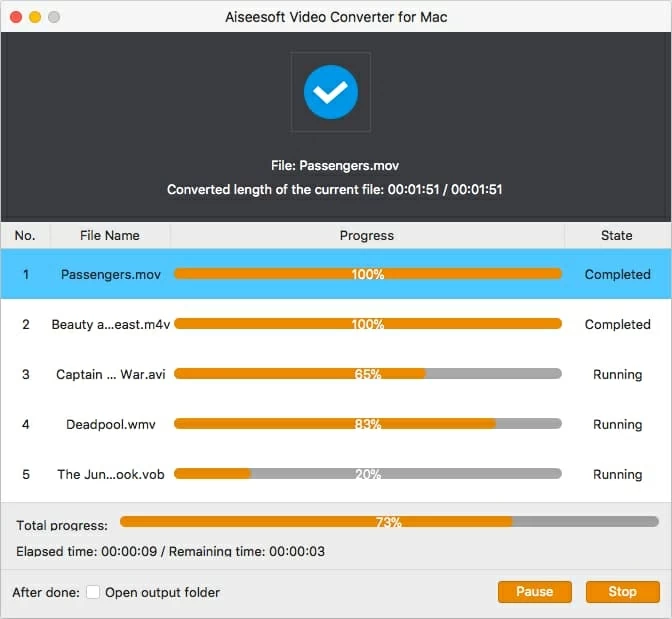Select the Captain ... War.avi file row
Viewport: 672px width, 619px height.
[x=110, y=374]
